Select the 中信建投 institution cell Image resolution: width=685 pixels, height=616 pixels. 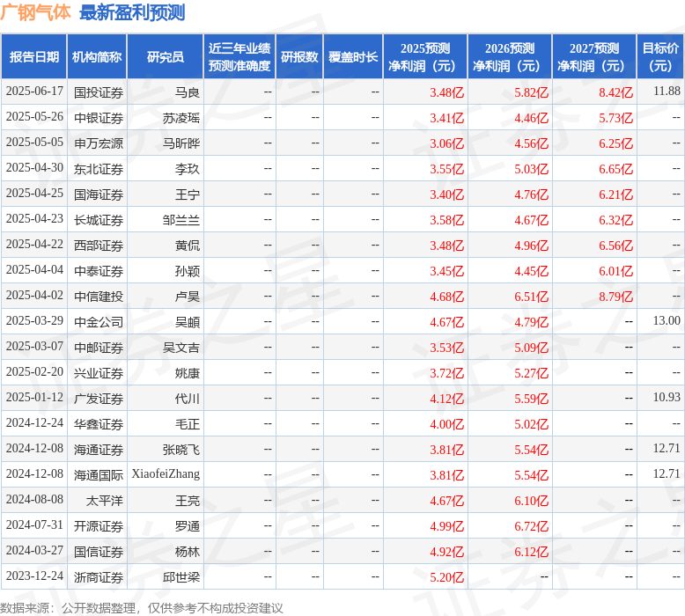click(99, 297)
